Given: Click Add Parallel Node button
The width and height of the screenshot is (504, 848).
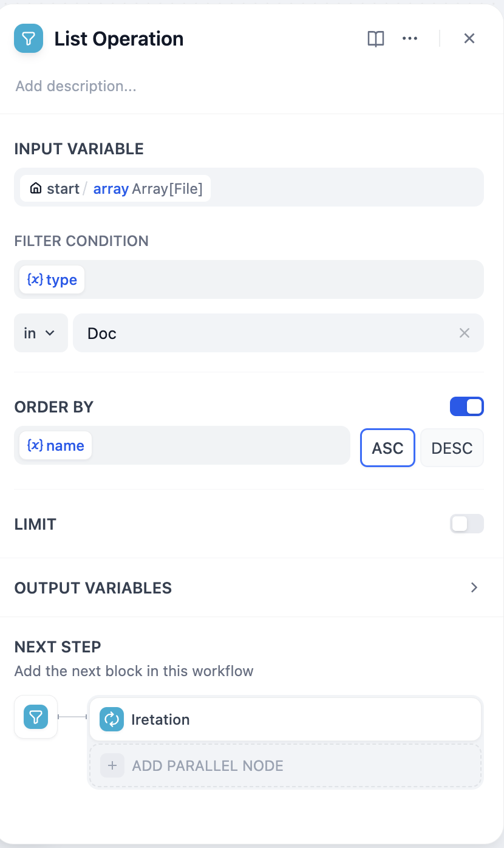Looking at the screenshot, I should coord(285,765).
